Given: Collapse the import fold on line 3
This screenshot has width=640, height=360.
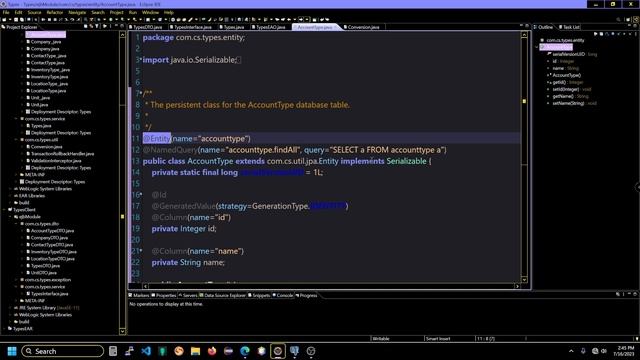Looking at the screenshot, I should [141, 60].
